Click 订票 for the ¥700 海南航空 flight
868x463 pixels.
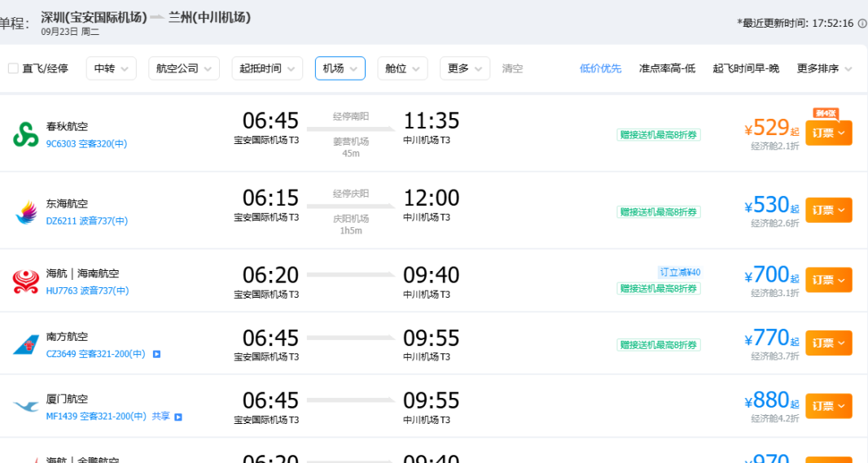[828, 280]
